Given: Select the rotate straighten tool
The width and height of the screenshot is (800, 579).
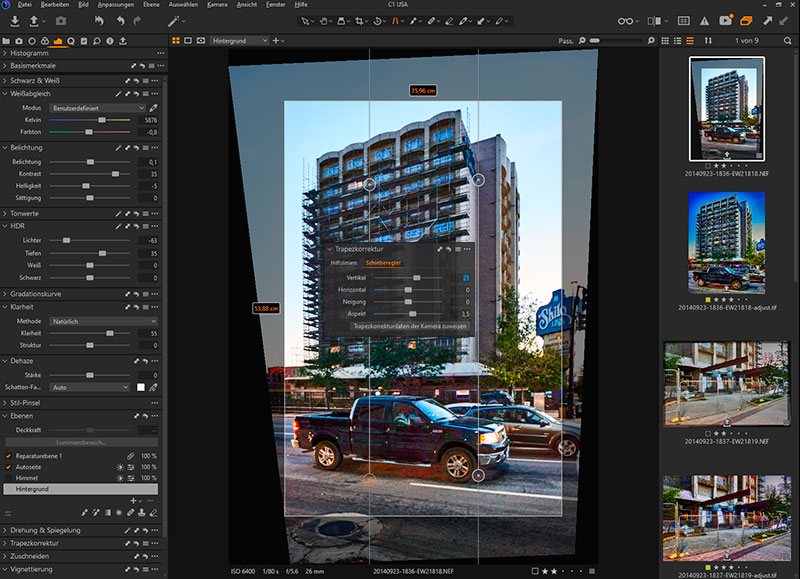Looking at the screenshot, I should (x=378, y=21).
